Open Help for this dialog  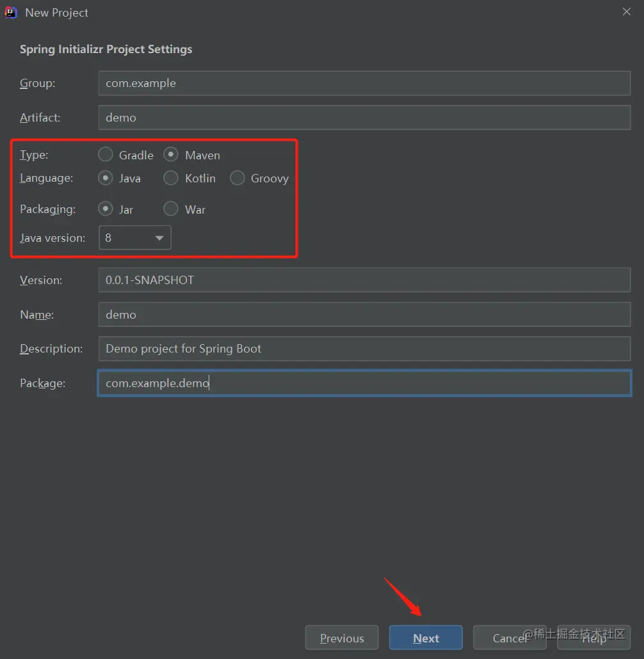594,637
